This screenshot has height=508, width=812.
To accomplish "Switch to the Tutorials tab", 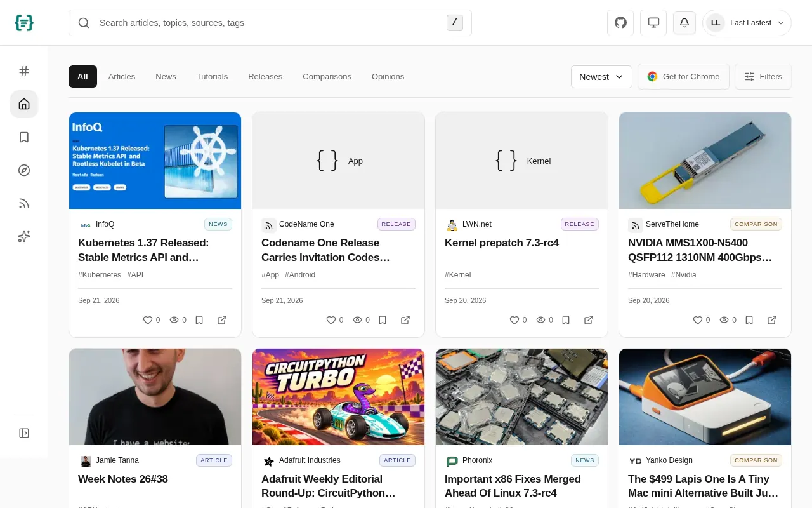I will [x=212, y=77].
